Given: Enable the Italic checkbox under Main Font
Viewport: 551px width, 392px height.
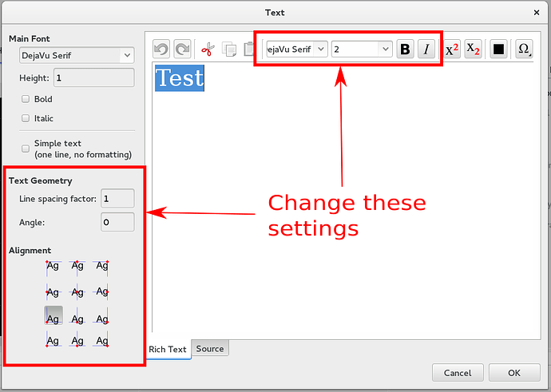Looking at the screenshot, I should tap(26, 118).
